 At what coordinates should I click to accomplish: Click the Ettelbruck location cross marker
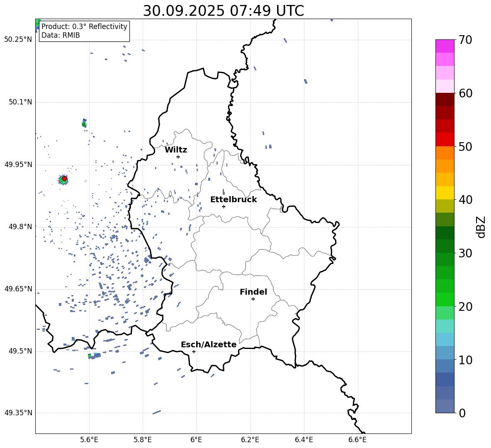(224, 206)
